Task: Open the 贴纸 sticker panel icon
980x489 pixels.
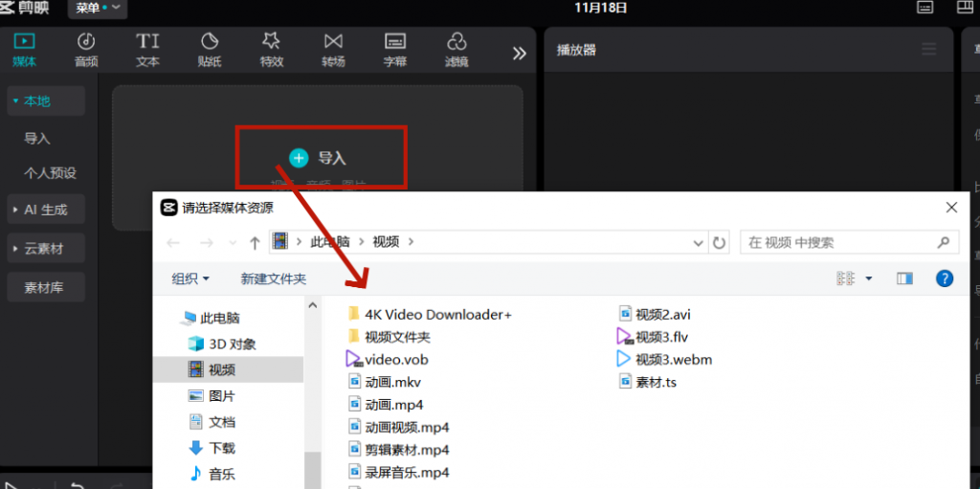Action: point(210,42)
